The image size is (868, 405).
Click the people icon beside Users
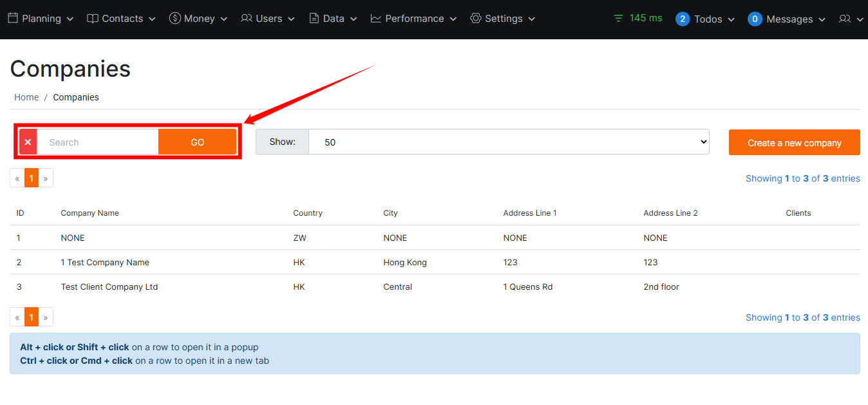click(247, 19)
